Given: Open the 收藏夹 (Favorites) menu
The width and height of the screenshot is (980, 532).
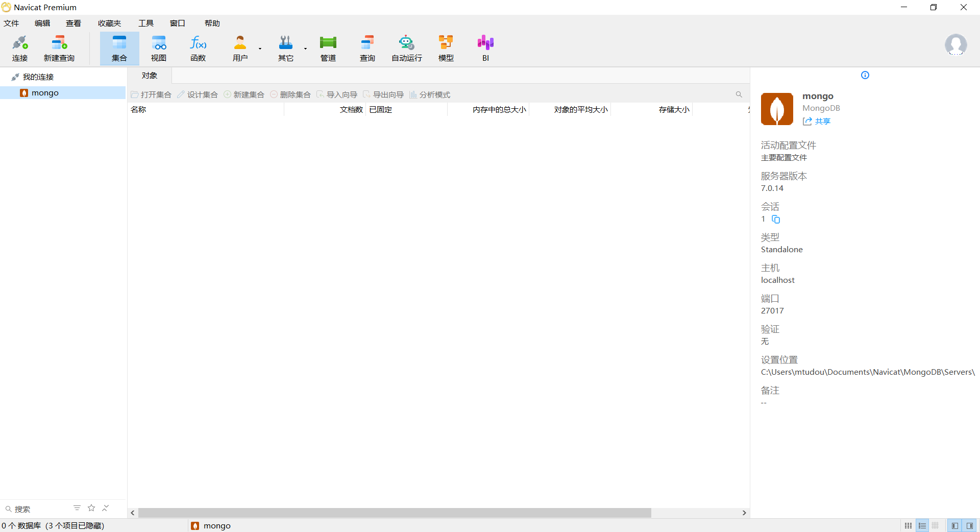Looking at the screenshot, I should pyautogui.click(x=110, y=23).
